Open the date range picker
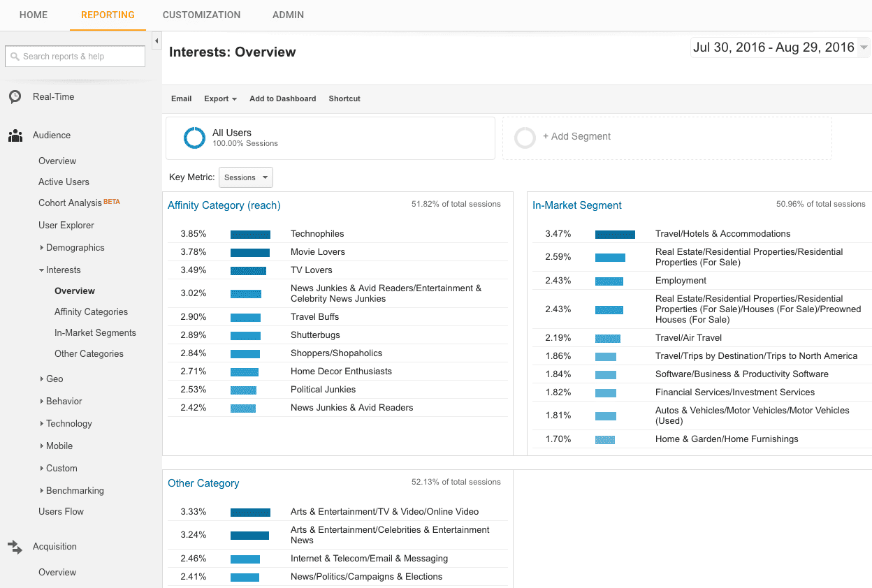The height and width of the screenshot is (588, 872). click(779, 47)
